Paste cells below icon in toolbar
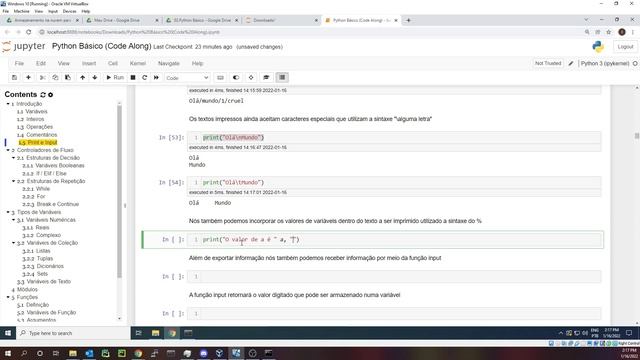 pyautogui.click(x=68, y=78)
